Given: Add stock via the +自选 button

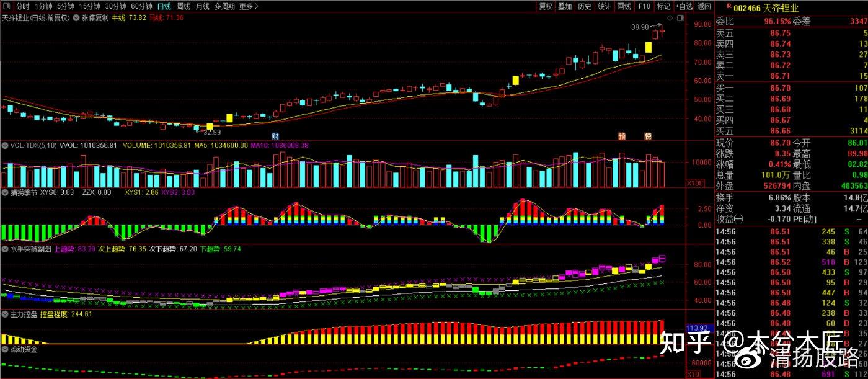Looking at the screenshot, I should [684, 6].
